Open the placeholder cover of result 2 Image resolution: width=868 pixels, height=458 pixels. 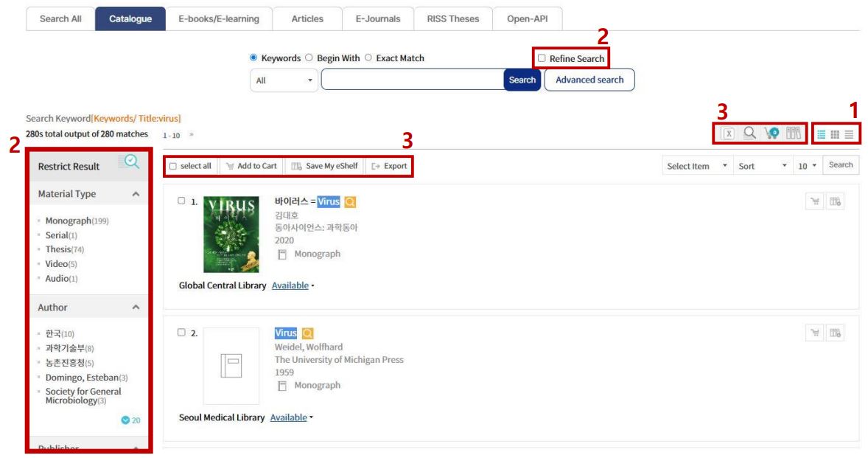(231, 366)
